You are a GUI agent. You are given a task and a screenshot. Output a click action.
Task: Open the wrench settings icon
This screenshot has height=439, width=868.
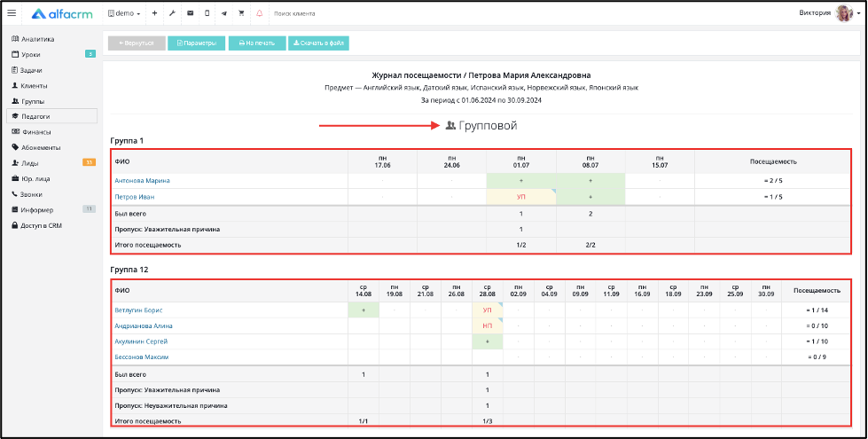point(172,13)
